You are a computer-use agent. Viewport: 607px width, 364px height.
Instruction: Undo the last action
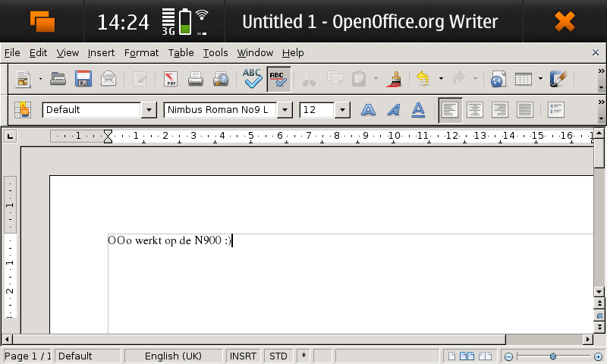click(423, 79)
